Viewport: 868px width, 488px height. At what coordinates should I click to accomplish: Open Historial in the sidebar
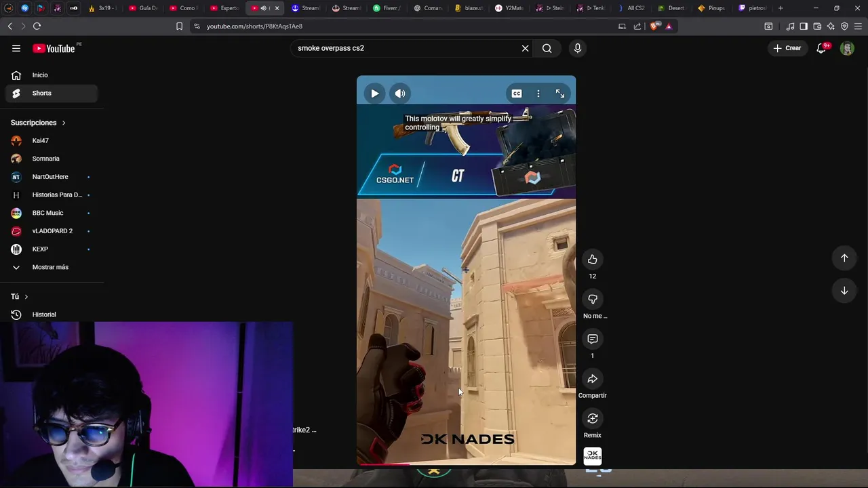[52, 314]
